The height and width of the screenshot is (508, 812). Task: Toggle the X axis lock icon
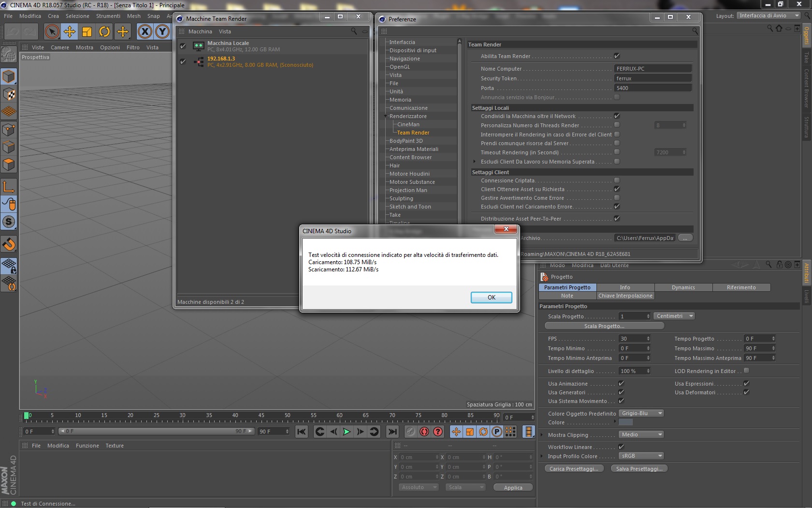(x=145, y=32)
